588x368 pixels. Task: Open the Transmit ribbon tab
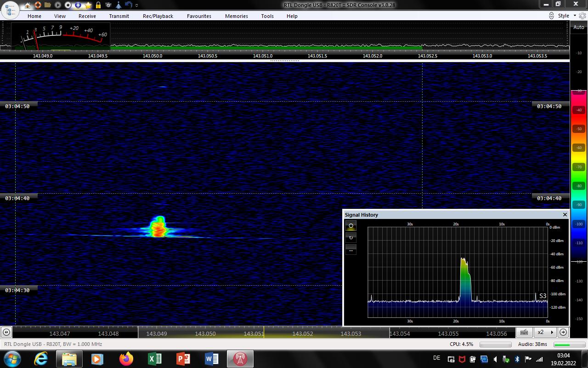point(119,16)
